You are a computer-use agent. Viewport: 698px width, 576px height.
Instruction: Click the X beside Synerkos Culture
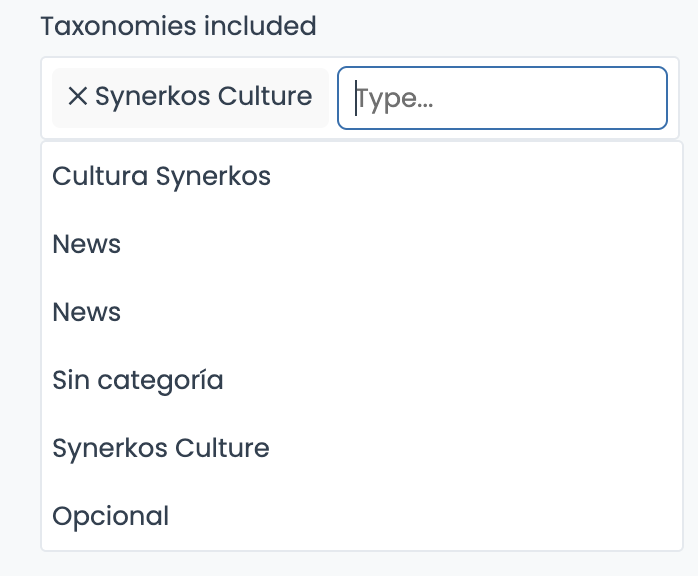(78, 97)
